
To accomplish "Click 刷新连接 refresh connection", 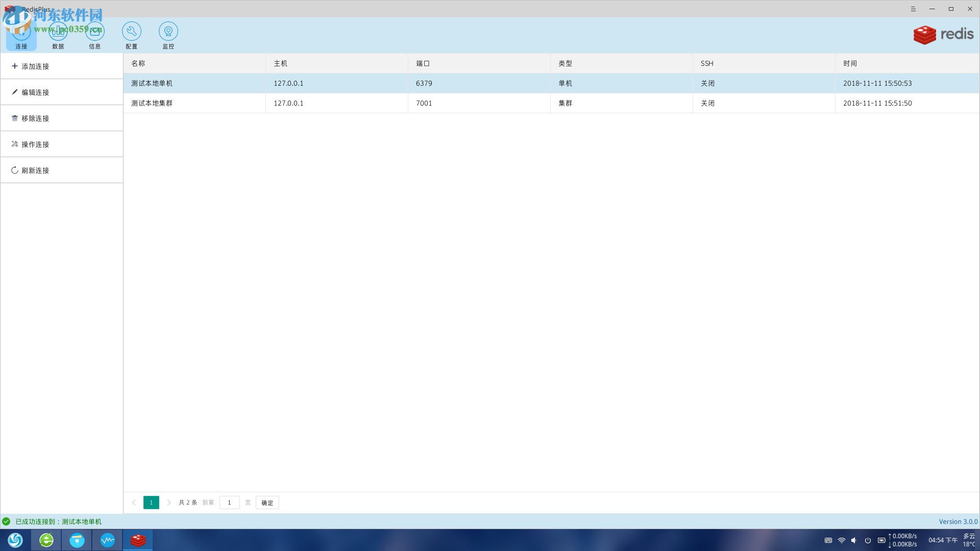I will click(35, 170).
